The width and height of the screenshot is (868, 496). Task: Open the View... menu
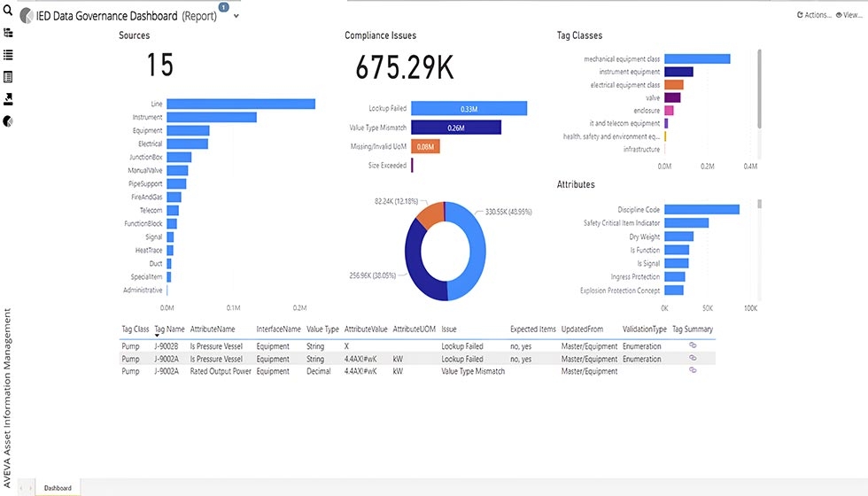click(x=849, y=15)
